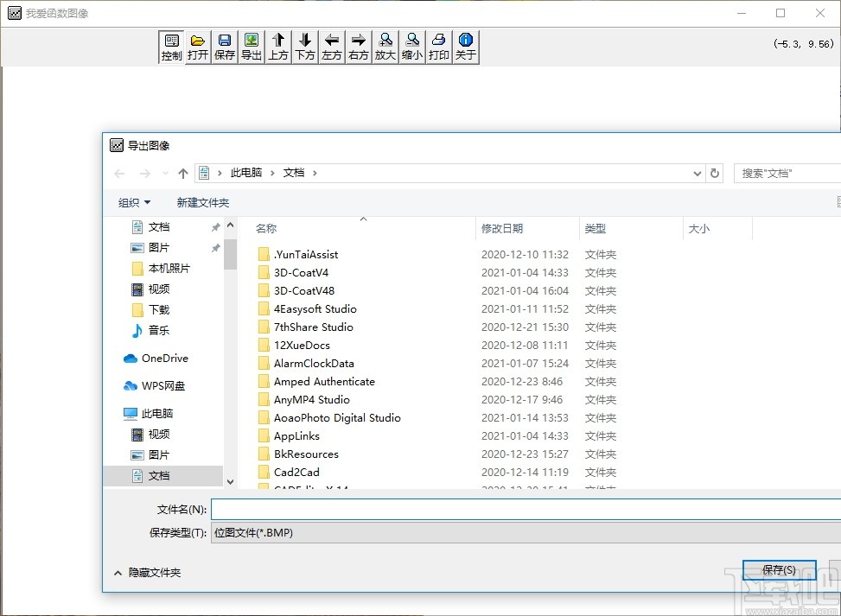Open About via the 关于 icon
This screenshot has height=616, width=841.
tap(465, 47)
